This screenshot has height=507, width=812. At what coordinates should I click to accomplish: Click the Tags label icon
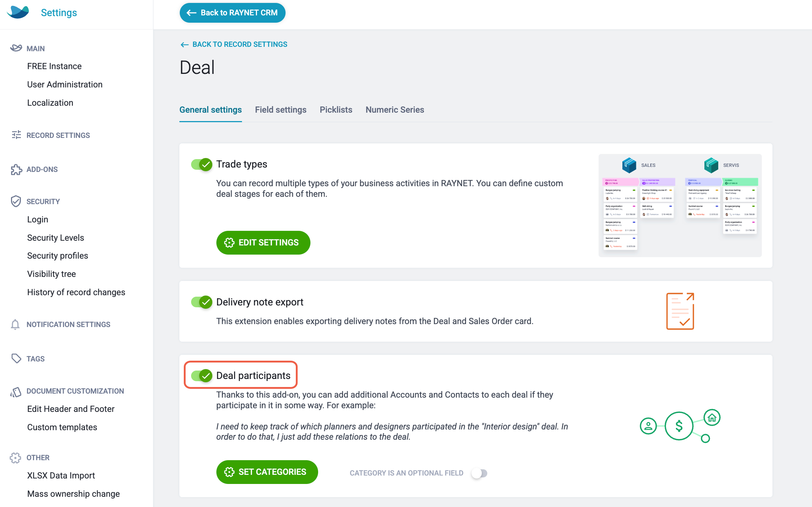point(16,358)
